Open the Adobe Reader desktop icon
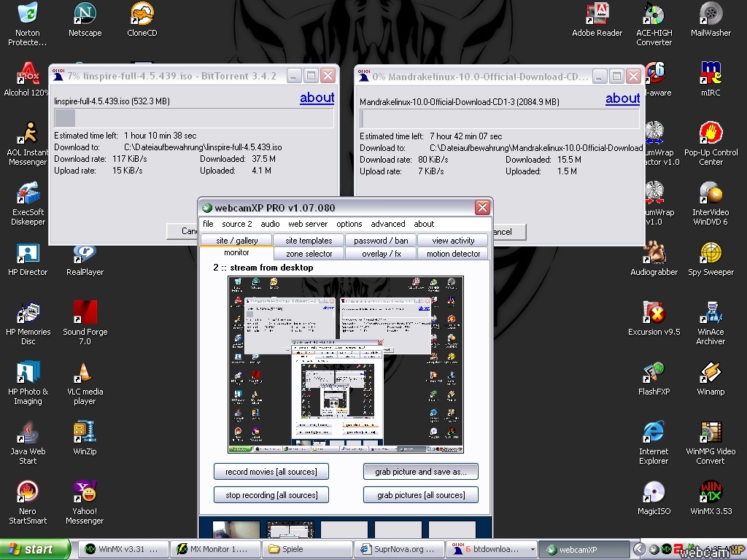The height and width of the screenshot is (560, 747). [597, 20]
